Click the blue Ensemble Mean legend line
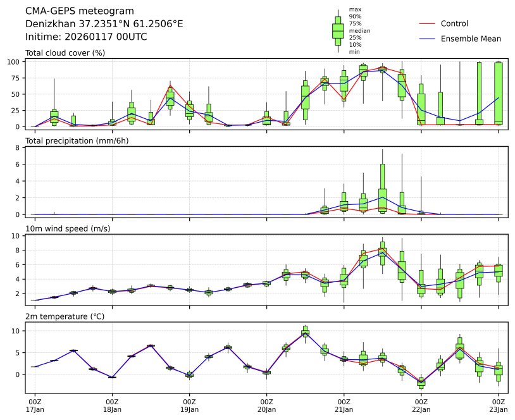The height and width of the screenshot is (420, 515). (x=427, y=39)
